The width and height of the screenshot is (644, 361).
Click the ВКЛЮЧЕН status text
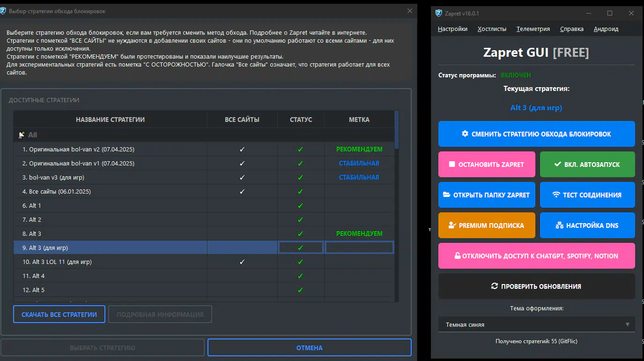[516, 75]
